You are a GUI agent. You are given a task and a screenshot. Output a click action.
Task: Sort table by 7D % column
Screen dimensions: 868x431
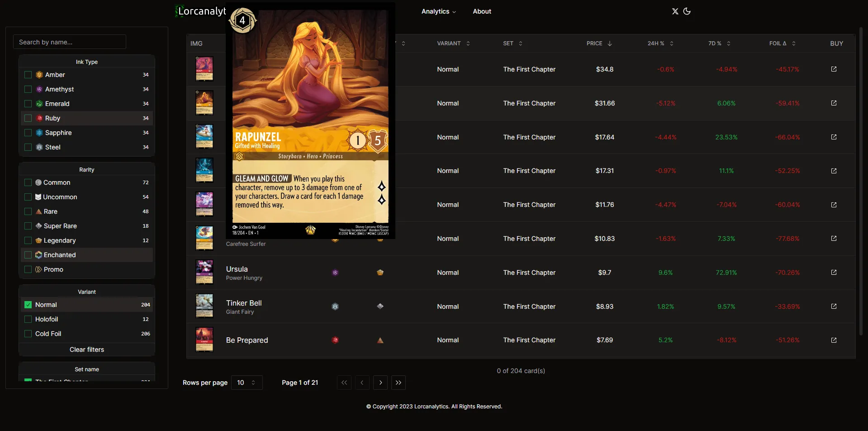point(719,43)
